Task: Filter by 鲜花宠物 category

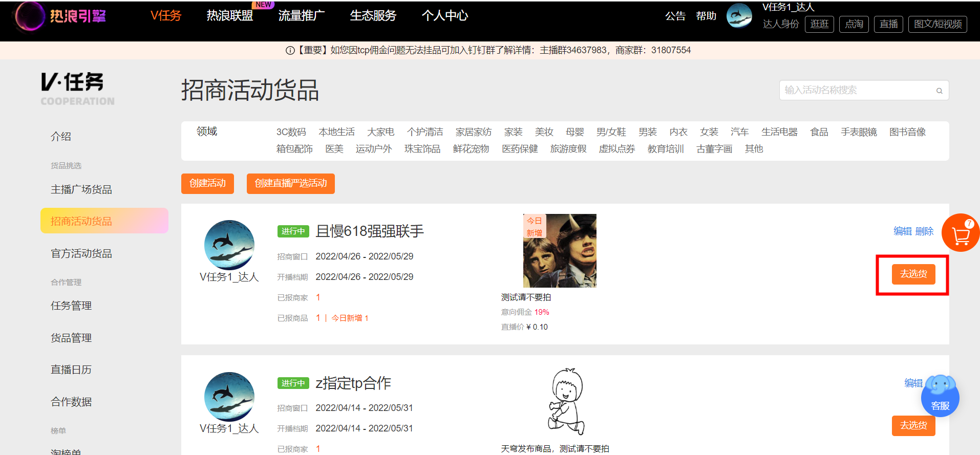Action: coord(471,149)
